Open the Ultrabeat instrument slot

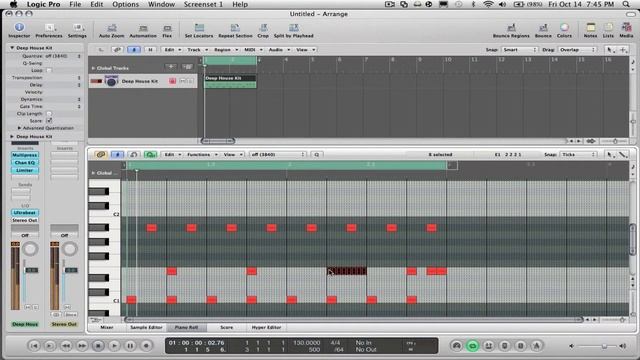coord(25,213)
